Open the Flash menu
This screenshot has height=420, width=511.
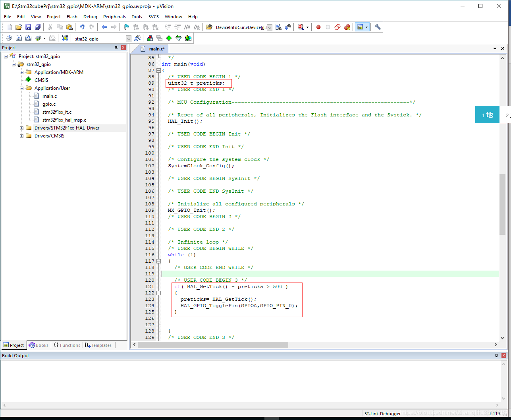coord(72,17)
